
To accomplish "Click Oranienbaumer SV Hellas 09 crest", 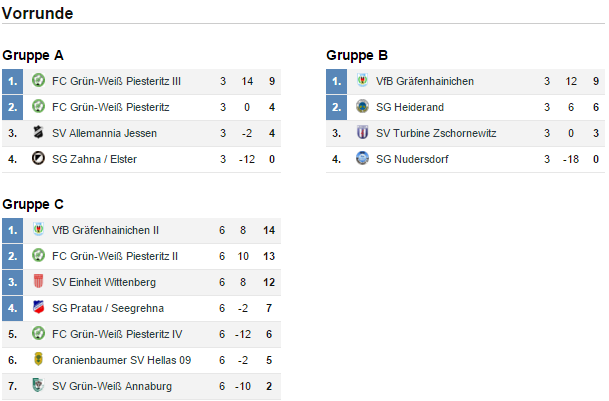I will point(38,360).
